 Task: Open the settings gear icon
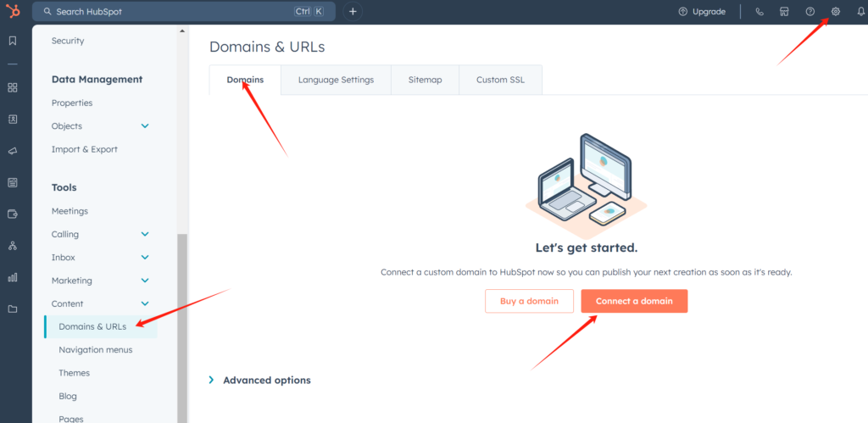point(836,12)
